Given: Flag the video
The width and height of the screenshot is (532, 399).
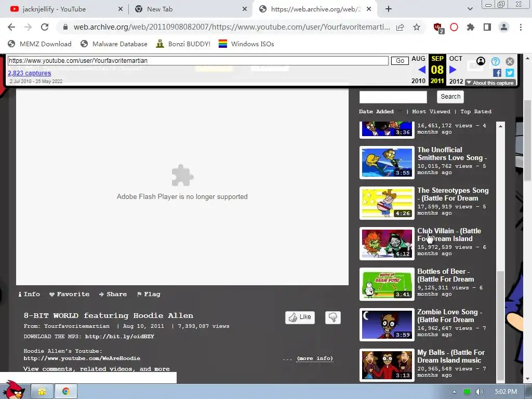Looking at the screenshot, I should tap(149, 294).
